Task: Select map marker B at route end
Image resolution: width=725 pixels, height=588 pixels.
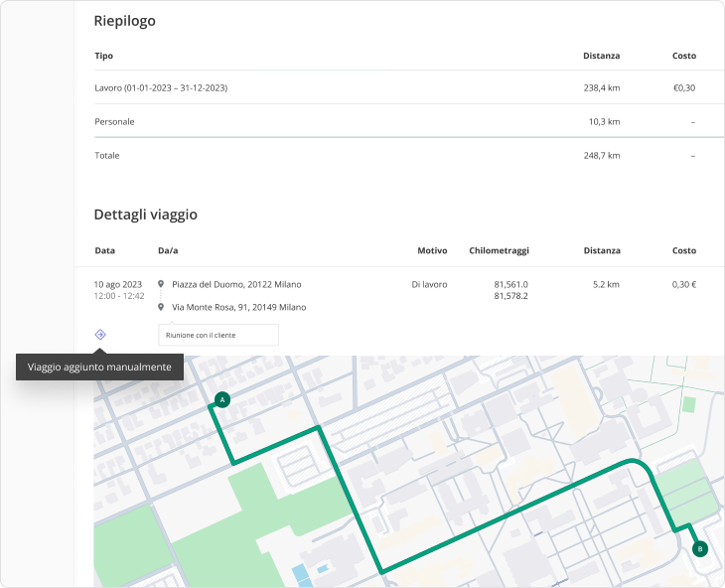Action: tap(699, 548)
